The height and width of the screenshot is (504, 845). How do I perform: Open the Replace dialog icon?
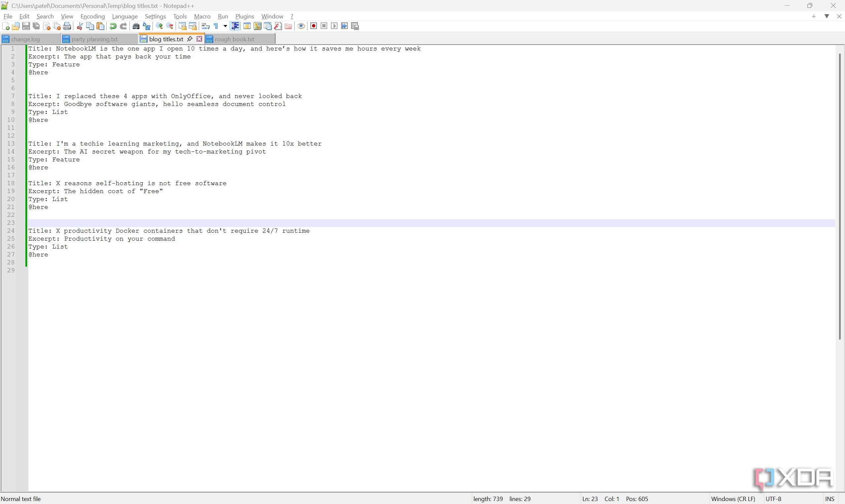[x=146, y=26]
